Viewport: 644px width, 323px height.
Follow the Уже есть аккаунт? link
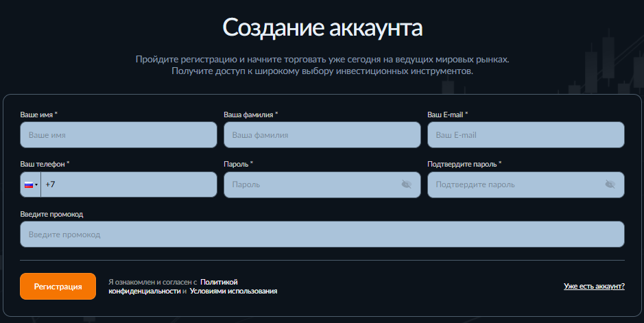click(x=594, y=286)
